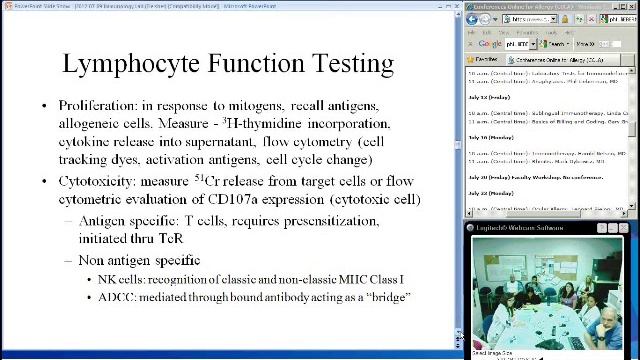Click the security padlock icon in browser
This screenshot has width=640, height=360.
click(565, 19)
